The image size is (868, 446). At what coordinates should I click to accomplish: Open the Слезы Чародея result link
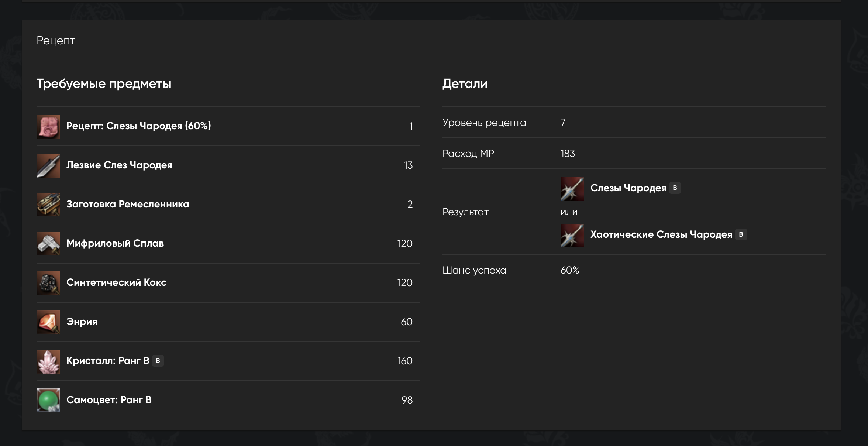coord(628,188)
